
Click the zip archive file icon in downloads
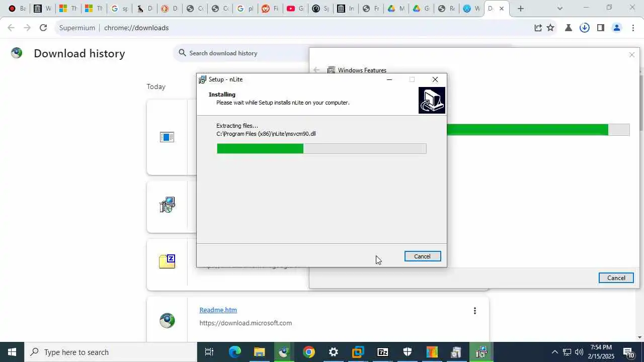click(167, 261)
